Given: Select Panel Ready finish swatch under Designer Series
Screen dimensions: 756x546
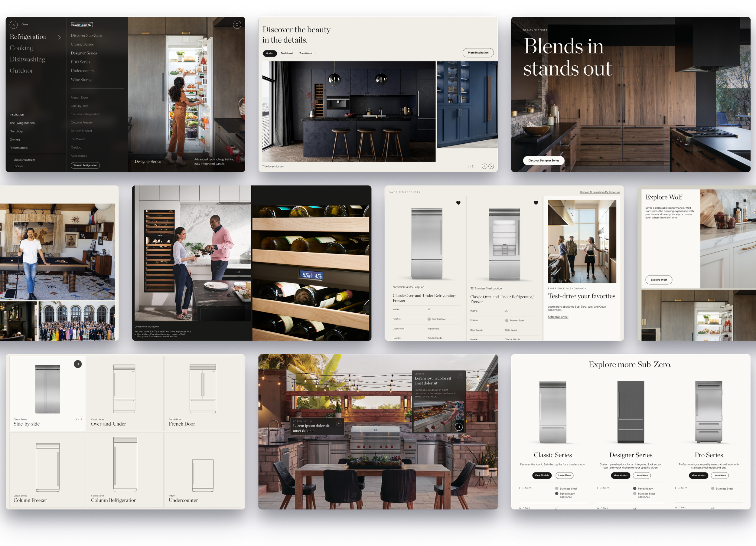Looking at the screenshot, I should (x=635, y=488).
